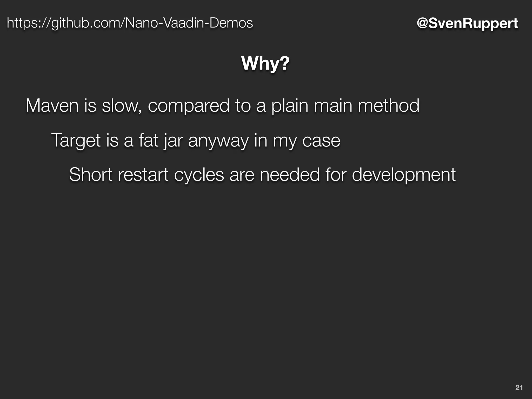Select the word 'restart' in third line
This screenshot has width=532, height=399.
pyautogui.click(x=143, y=175)
